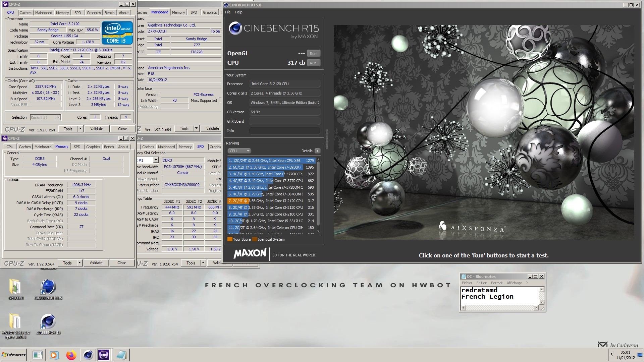Click the Info input field in Cinebench
The height and width of the screenshot is (362, 644).
(284, 131)
